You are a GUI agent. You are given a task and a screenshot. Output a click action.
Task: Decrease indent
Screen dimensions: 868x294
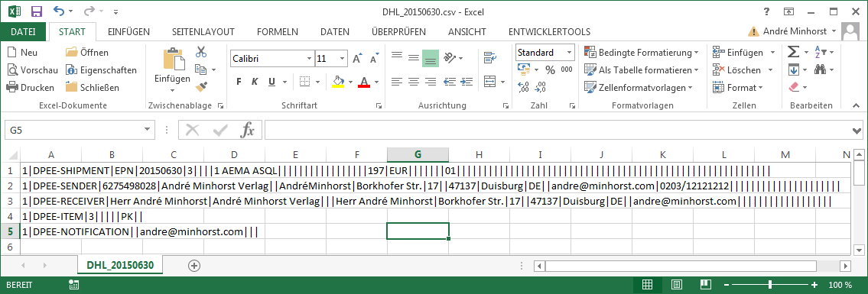450,82
